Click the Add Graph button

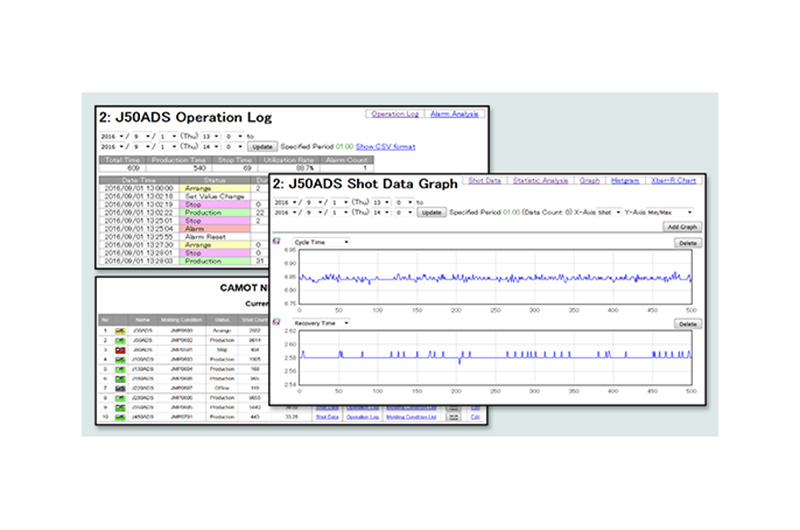(x=683, y=228)
